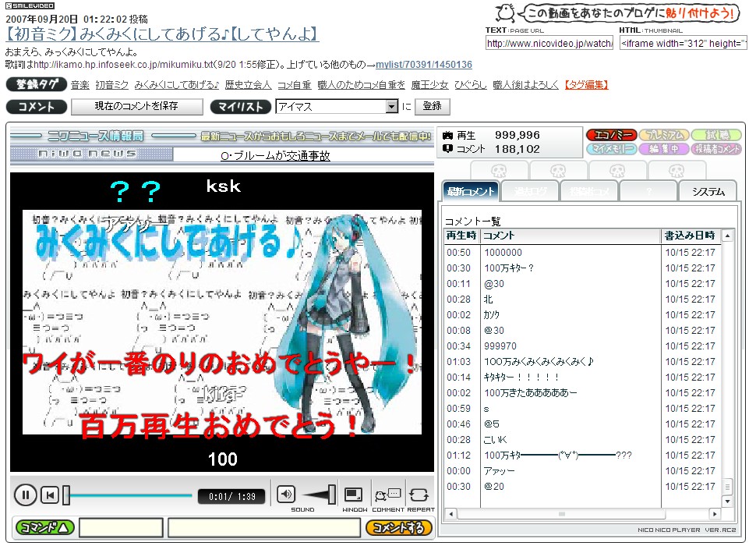Viewport: 756px width, 546px height.
Task: Toggle the repeat playback icon
Action: pos(419,495)
